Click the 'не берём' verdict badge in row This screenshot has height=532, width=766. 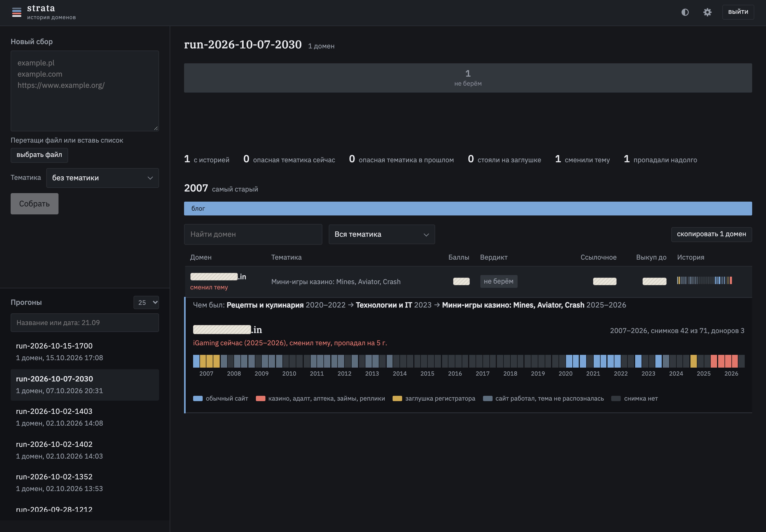[499, 281]
